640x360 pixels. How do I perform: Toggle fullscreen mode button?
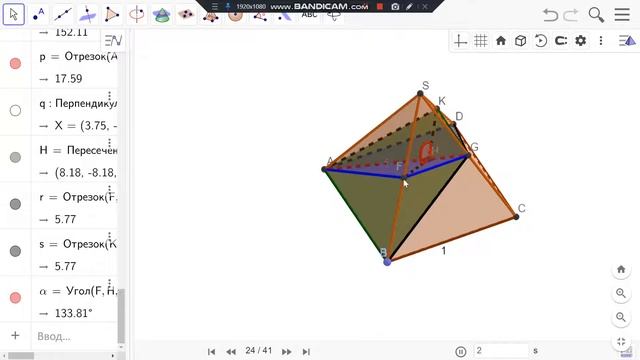(x=621, y=342)
